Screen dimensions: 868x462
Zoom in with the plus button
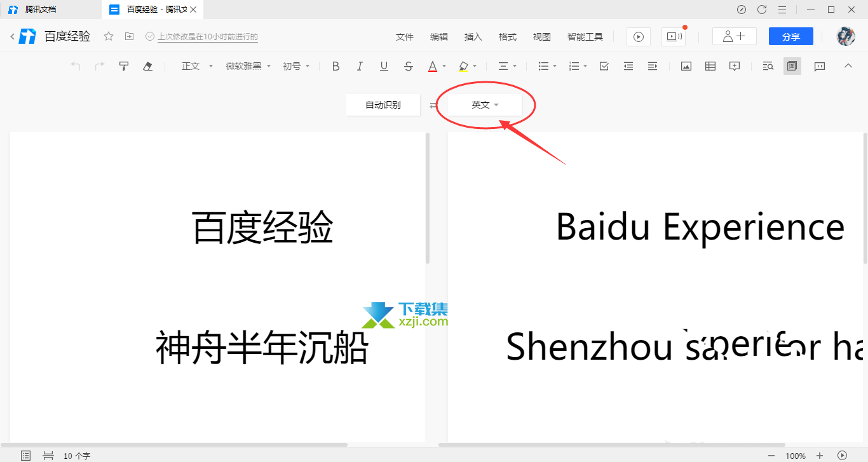820,456
